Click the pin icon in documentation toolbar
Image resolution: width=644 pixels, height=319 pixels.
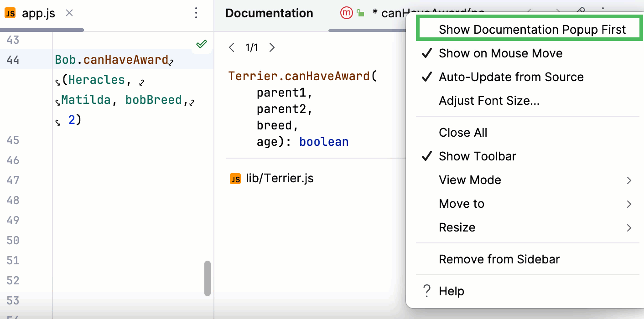pos(581,10)
